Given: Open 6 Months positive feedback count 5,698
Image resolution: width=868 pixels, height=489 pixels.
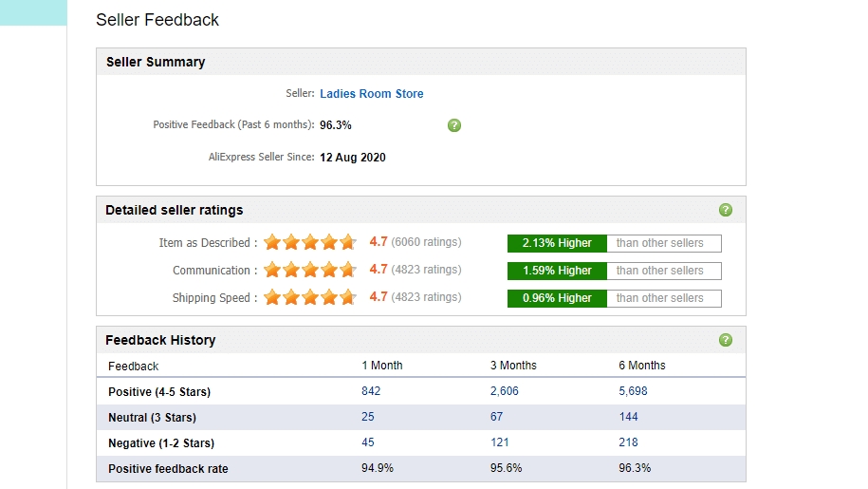Looking at the screenshot, I should click(x=633, y=391).
